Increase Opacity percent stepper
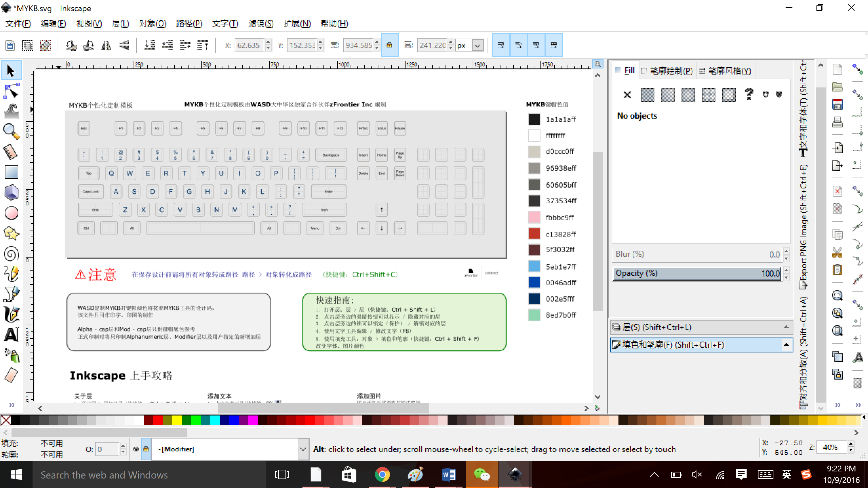The image size is (868, 488). point(787,270)
